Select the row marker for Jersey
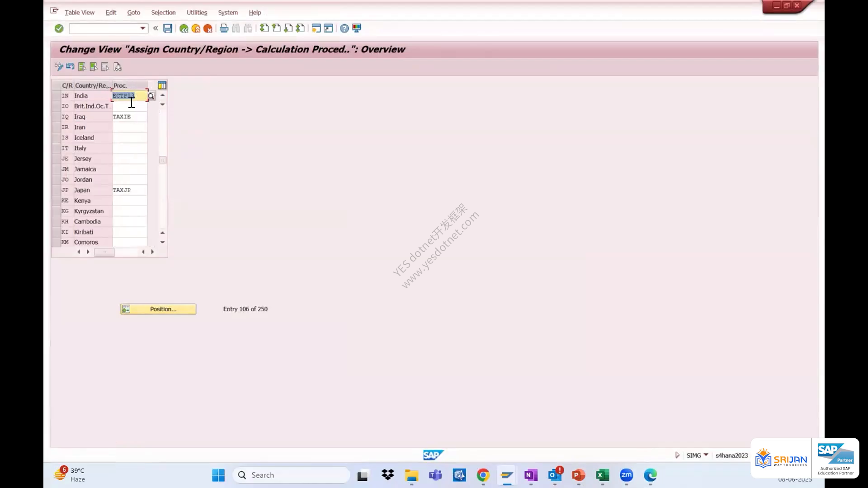The height and width of the screenshot is (488, 868). point(56,159)
